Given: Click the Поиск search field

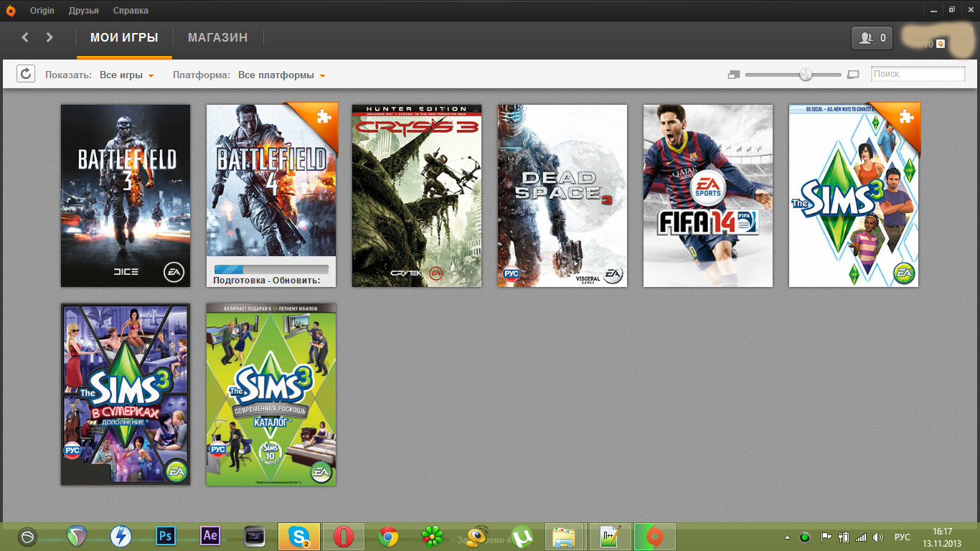Looking at the screenshot, I should [918, 74].
